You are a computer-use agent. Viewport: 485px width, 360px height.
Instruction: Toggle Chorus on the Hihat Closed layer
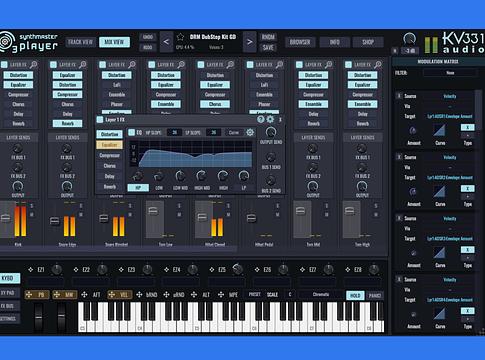coord(215,104)
